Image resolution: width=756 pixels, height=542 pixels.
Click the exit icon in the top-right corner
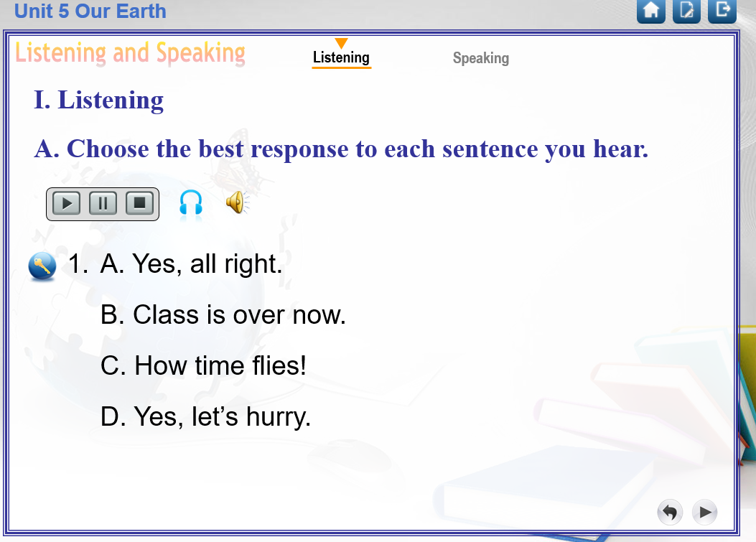(x=722, y=11)
